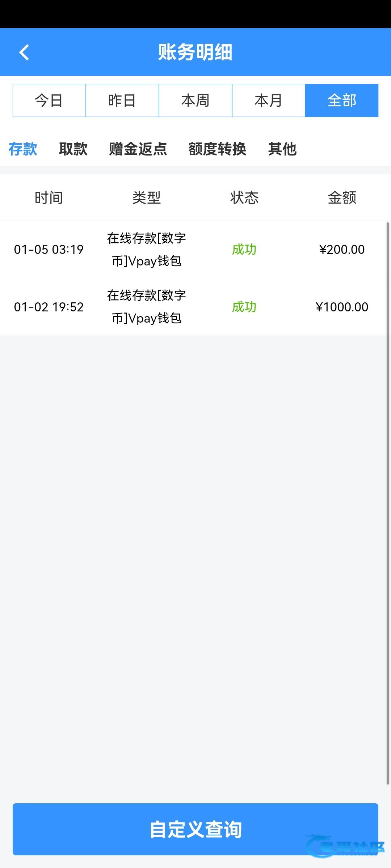Click the 金额 column header
Viewport: 391px width, 868px height.
342,198
